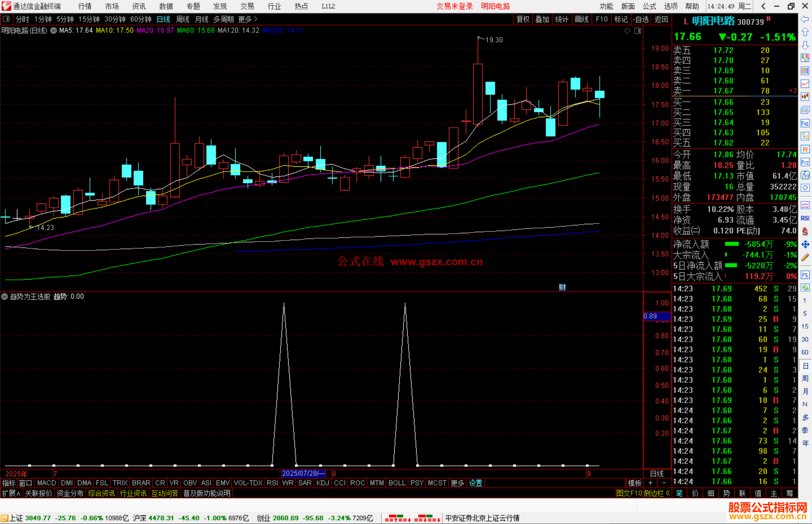Click the 2025/07/28 date marker on time axis
Viewport: 812px width, 524px height.
tap(303, 473)
